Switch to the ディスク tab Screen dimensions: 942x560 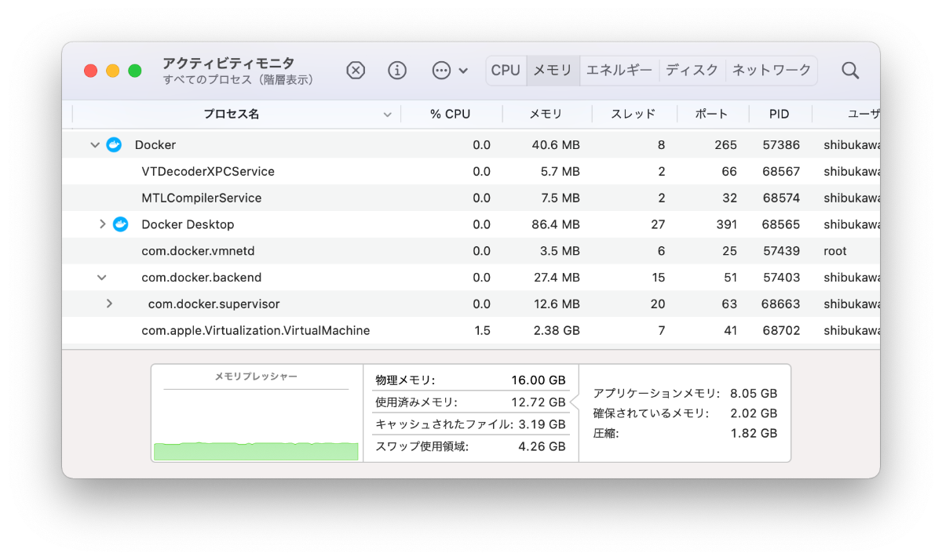pos(692,71)
